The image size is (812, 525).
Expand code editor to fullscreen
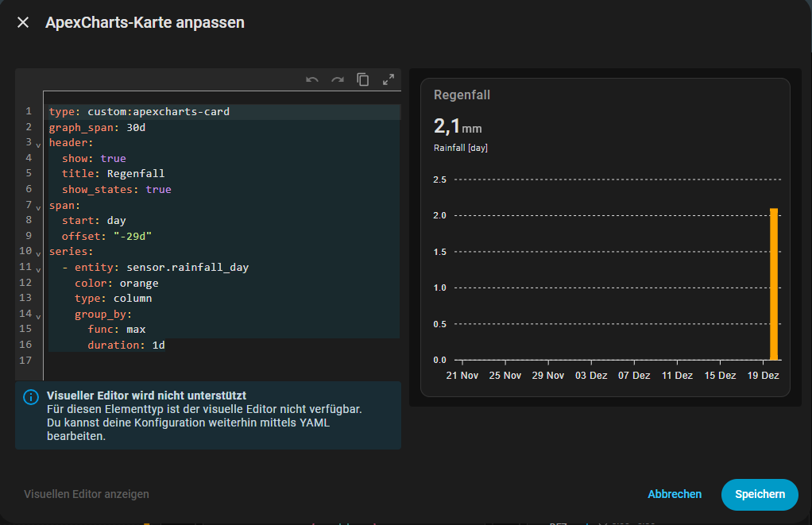(x=389, y=79)
